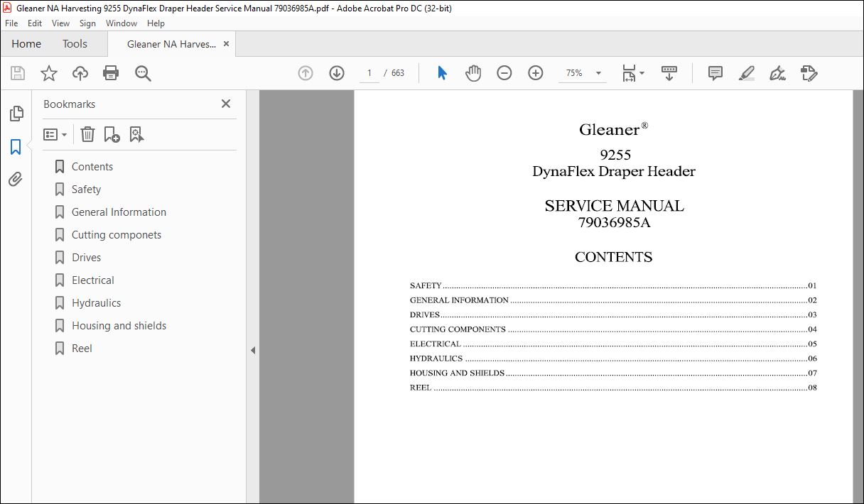Click the SERVICE MANUAL heading text
Image resolution: width=864 pixels, height=504 pixels.
click(x=614, y=206)
